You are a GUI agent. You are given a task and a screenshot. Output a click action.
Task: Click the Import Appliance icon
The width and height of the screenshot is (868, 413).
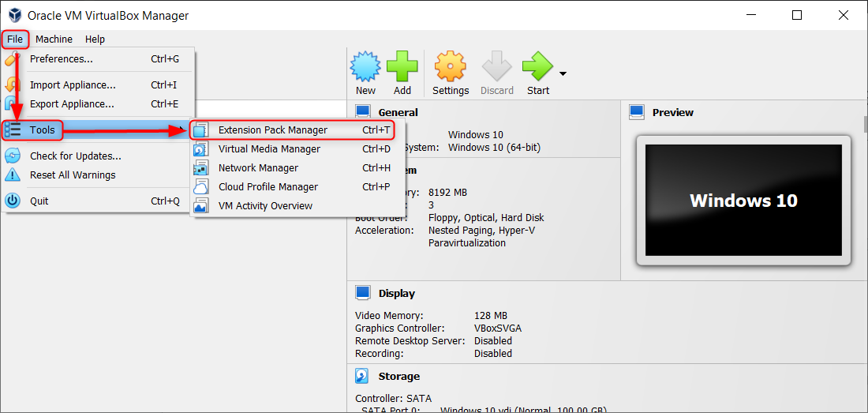coord(12,85)
